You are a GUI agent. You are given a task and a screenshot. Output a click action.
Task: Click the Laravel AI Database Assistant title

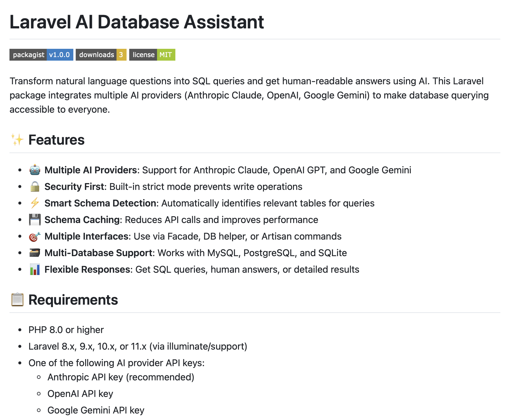pyautogui.click(x=137, y=22)
